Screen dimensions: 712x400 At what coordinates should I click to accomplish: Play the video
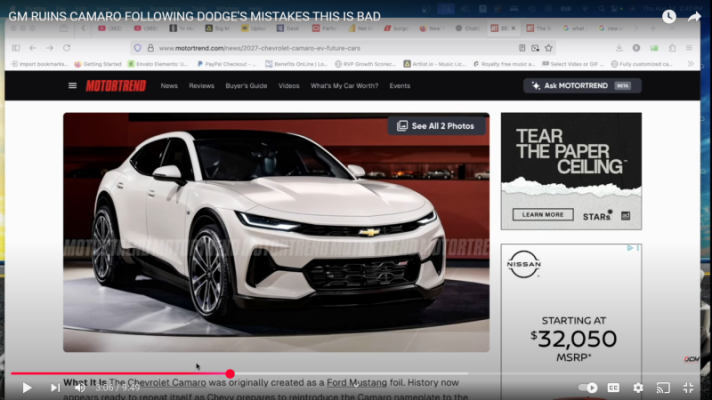coord(27,388)
